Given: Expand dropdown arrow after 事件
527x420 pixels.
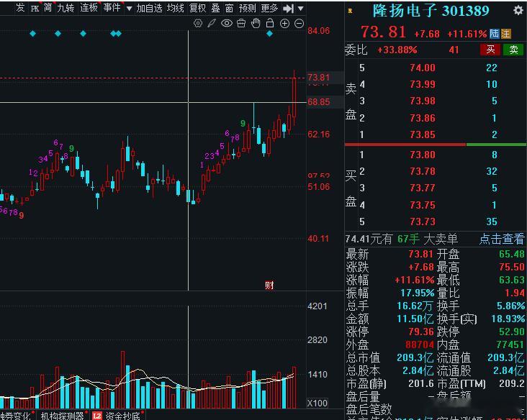Looking at the screenshot, I should click(129, 9).
